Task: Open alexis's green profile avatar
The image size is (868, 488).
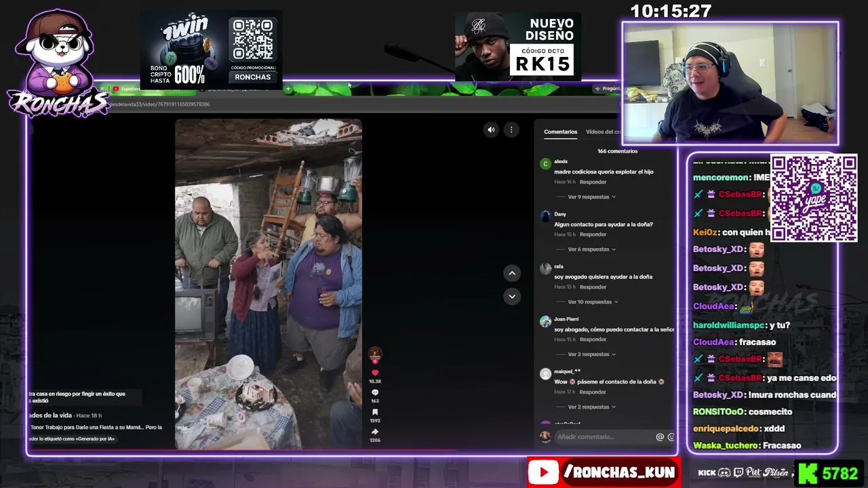Action: [545, 164]
